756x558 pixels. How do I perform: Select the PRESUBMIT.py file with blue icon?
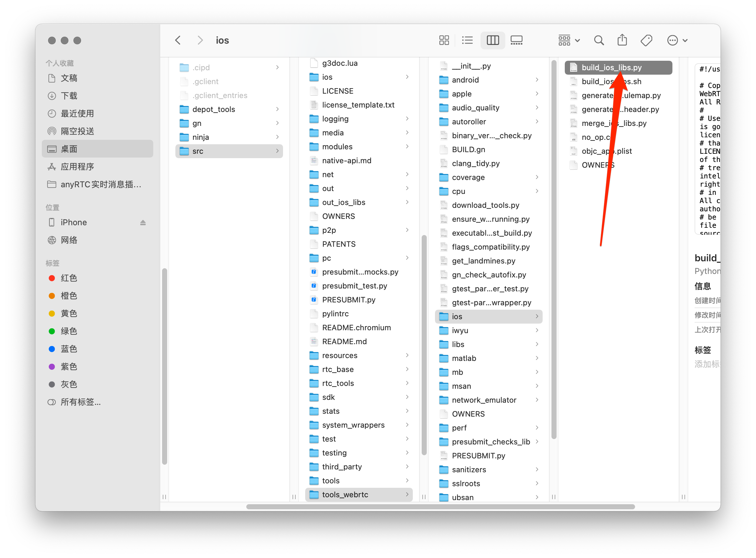point(314,300)
